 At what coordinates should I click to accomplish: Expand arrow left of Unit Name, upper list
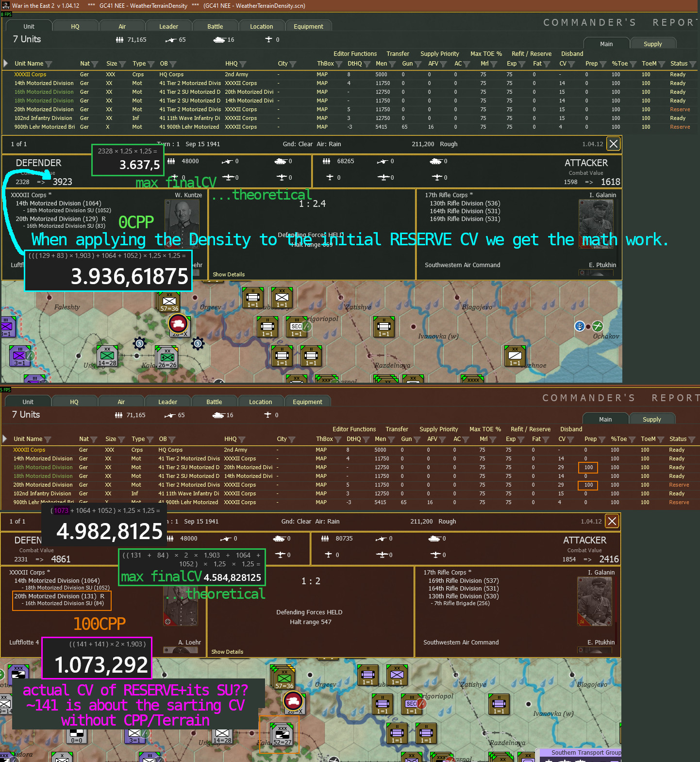click(x=6, y=63)
